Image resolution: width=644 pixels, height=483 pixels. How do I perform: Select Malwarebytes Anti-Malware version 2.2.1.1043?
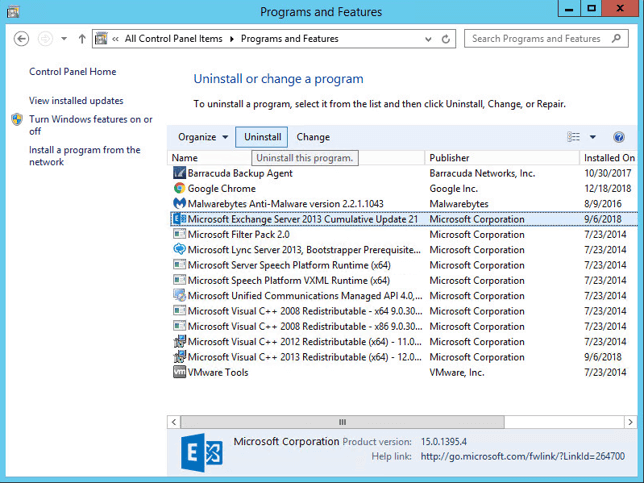click(285, 204)
